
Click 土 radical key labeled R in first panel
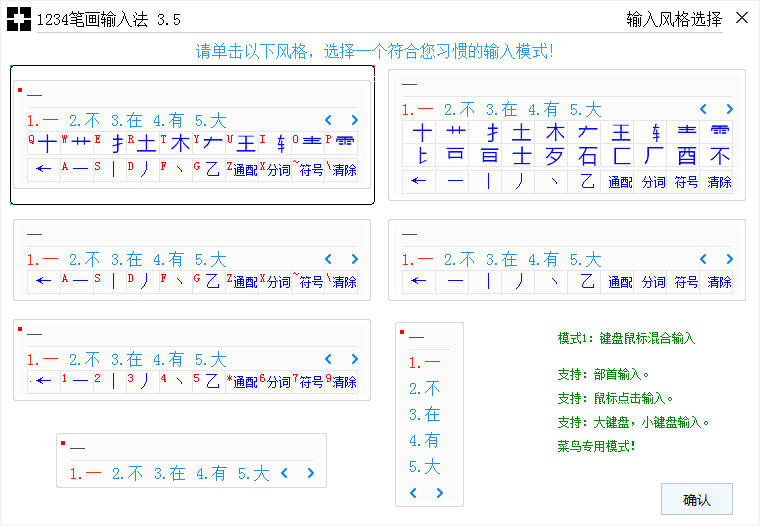(146, 143)
